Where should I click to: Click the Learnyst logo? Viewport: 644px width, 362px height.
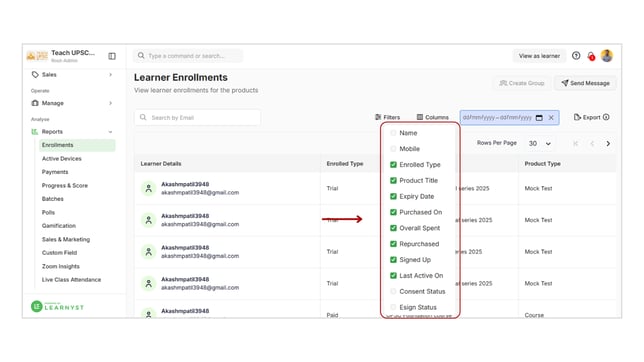tap(58, 307)
